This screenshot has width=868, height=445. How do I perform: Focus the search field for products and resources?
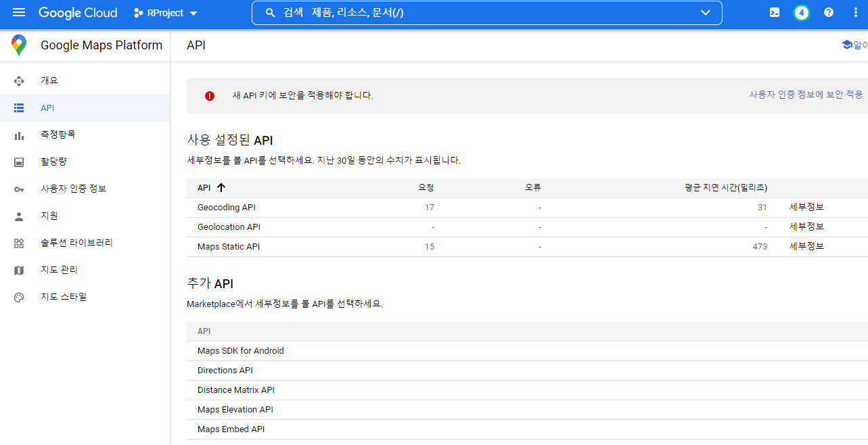click(x=486, y=13)
